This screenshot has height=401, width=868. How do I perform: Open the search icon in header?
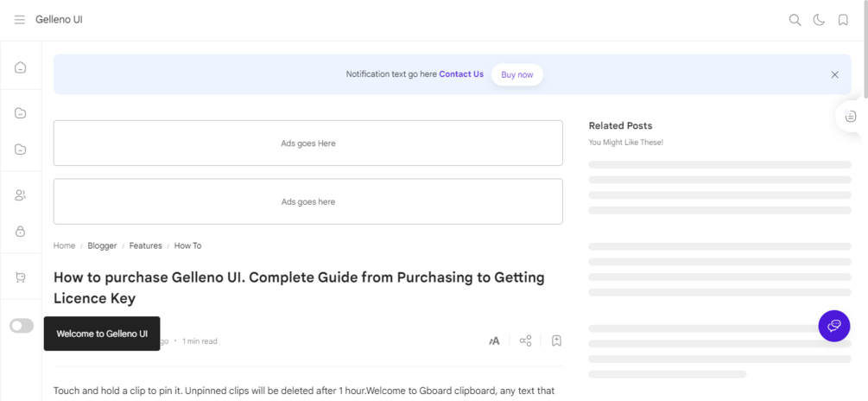coord(795,20)
